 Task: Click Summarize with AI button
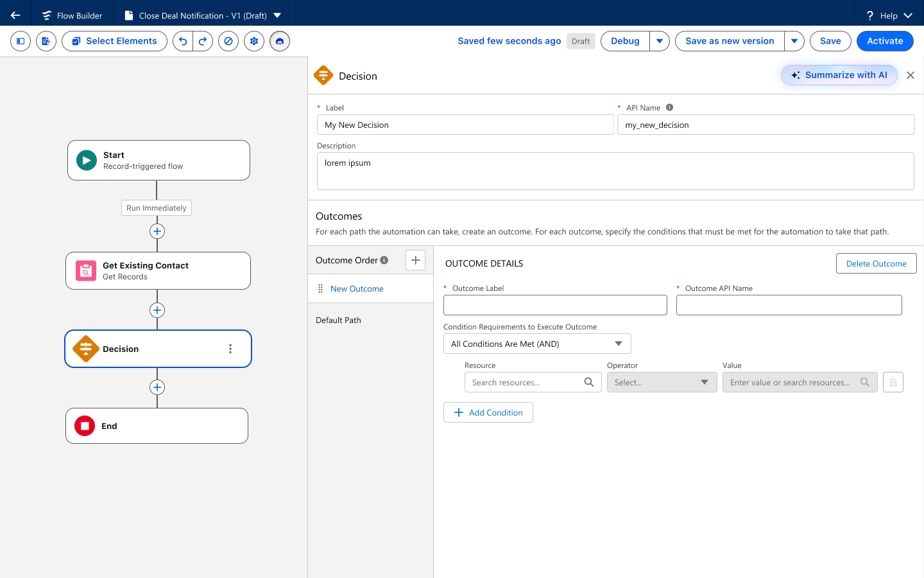pyautogui.click(x=839, y=75)
